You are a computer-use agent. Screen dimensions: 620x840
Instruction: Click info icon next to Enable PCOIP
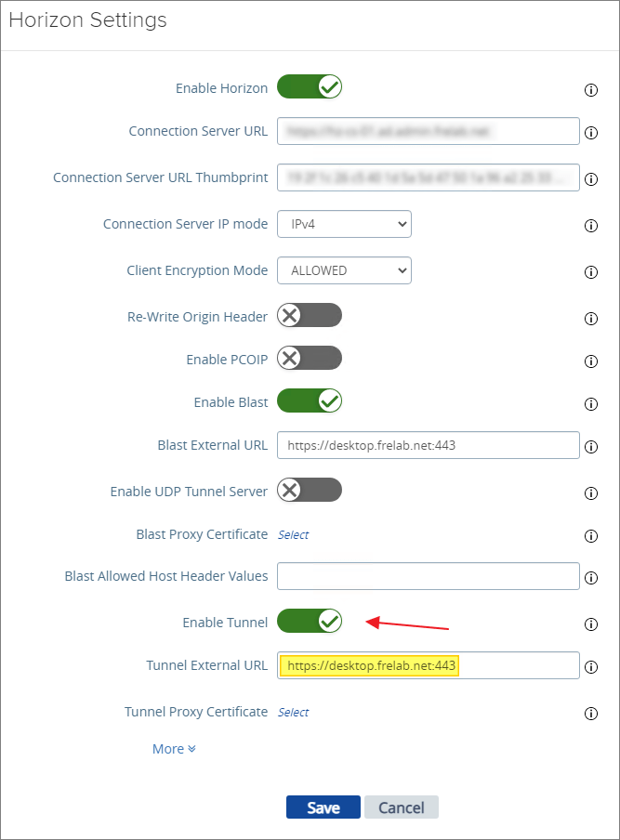pyautogui.click(x=590, y=361)
